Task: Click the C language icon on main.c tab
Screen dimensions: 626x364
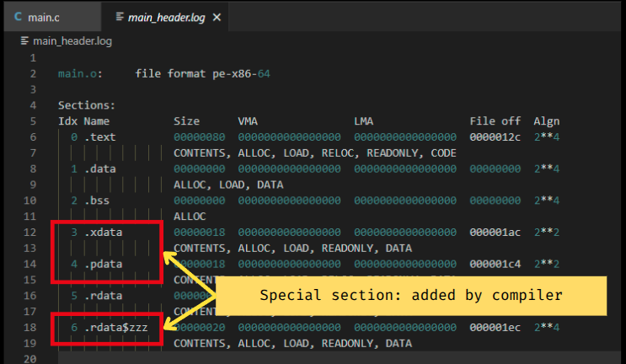Action: 19,16
